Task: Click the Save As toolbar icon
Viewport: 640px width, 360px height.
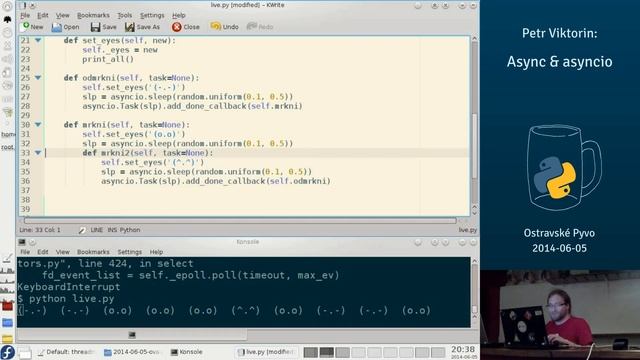Action: point(129,27)
